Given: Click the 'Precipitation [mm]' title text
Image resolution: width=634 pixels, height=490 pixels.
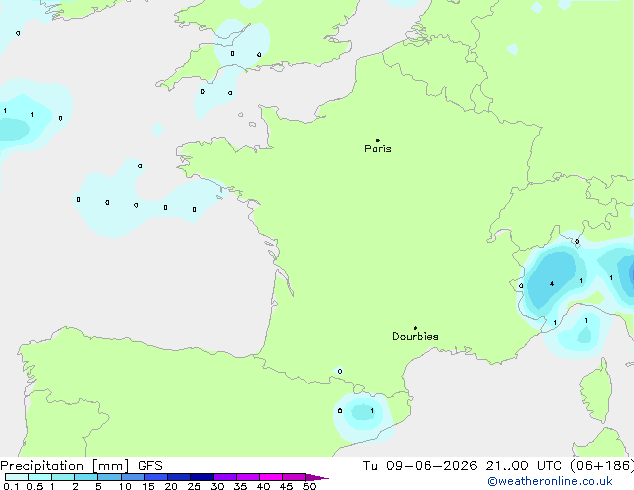Looking at the screenshot, I should click(65, 466).
